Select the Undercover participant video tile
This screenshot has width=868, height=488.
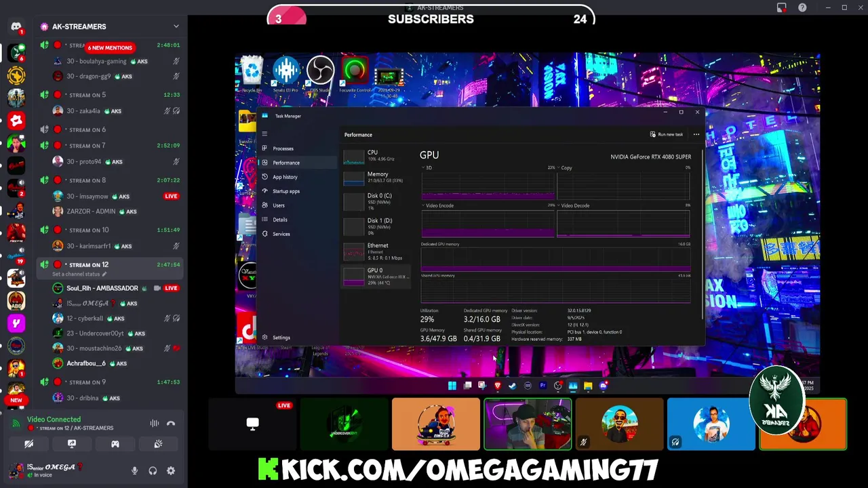click(x=344, y=424)
